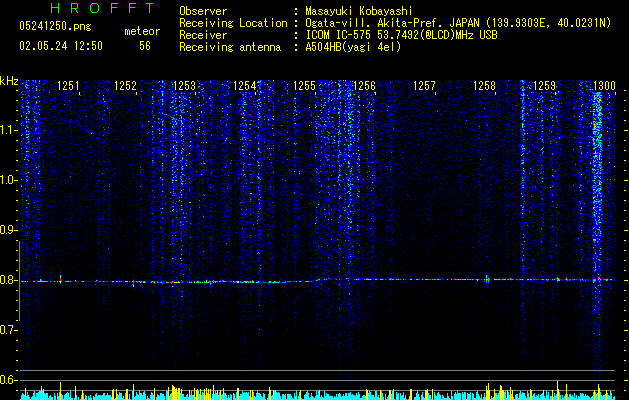629x400 pixels.
Task: Click the 0.6 kHz axis label
Action: coord(9,380)
